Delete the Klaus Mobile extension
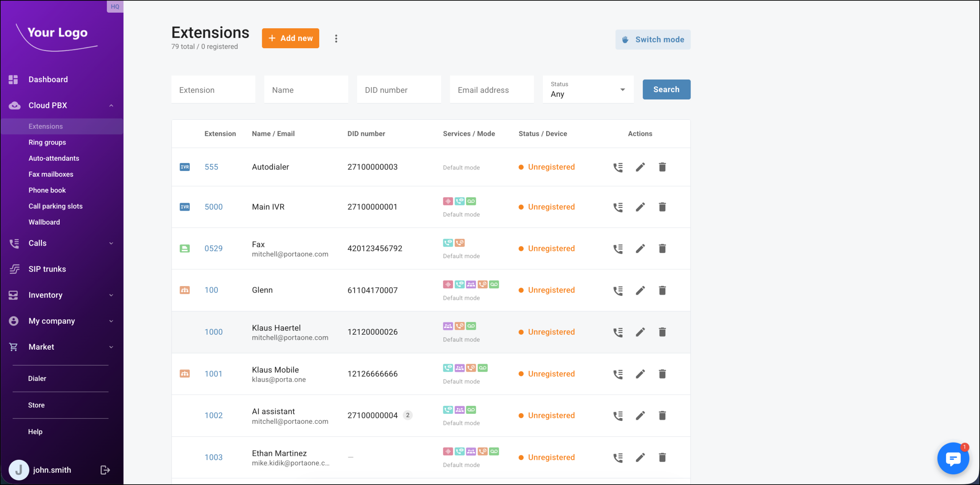 662,374
